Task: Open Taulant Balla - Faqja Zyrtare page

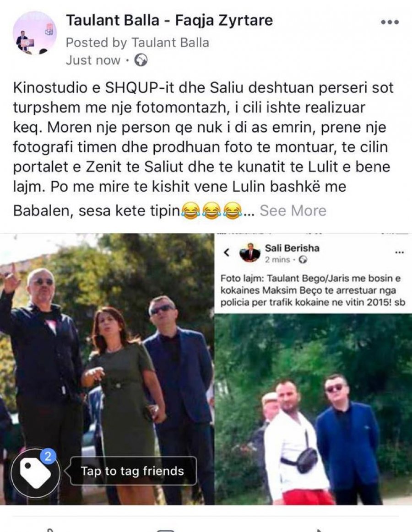Action: (169, 20)
